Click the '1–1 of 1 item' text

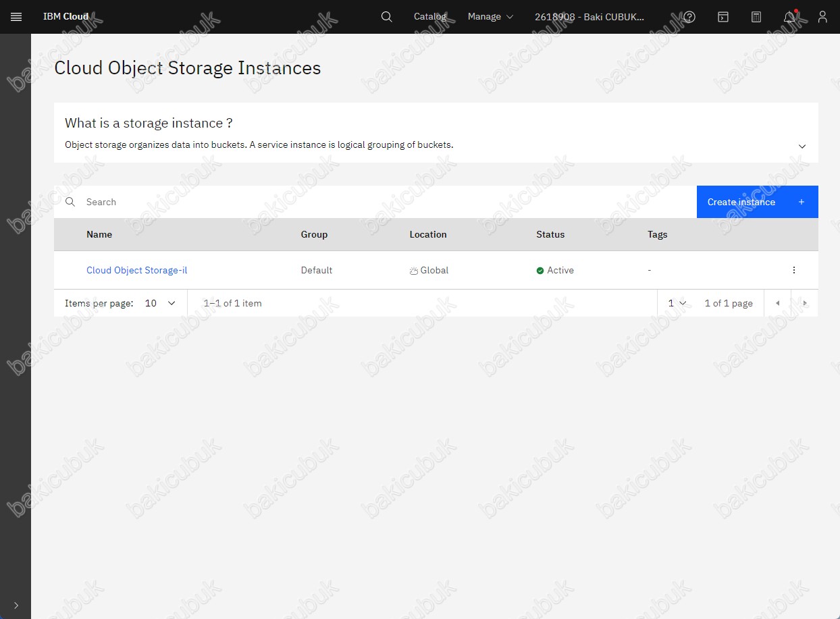tap(233, 303)
